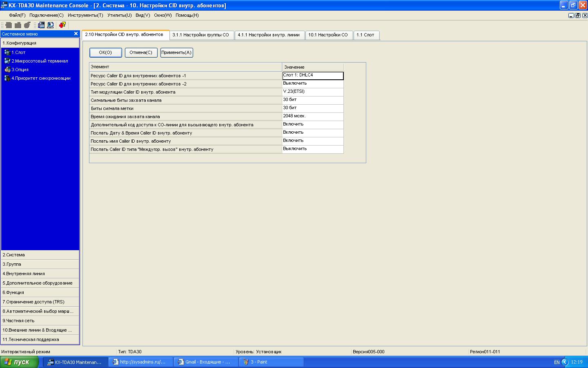This screenshot has width=588, height=368.
Task: Click the second grayed-out folder toolbar icon
Action: pos(18,25)
